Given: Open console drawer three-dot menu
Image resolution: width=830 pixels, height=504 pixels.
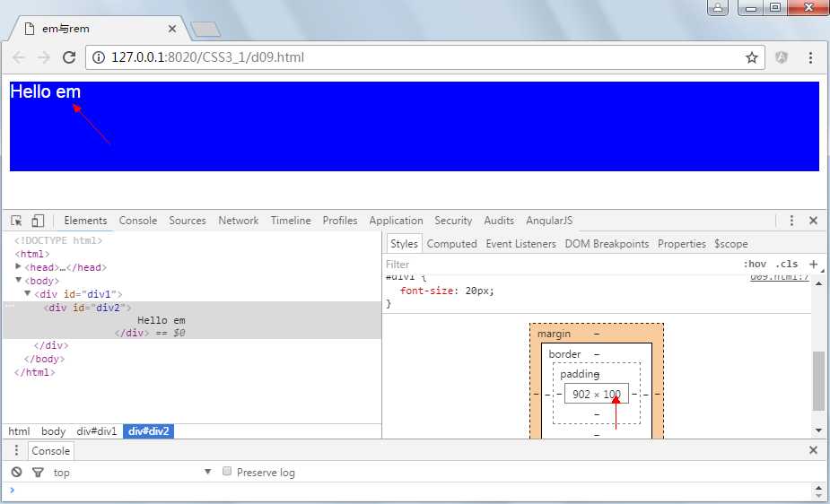Looking at the screenshot, I should click(x=16, y=450).
